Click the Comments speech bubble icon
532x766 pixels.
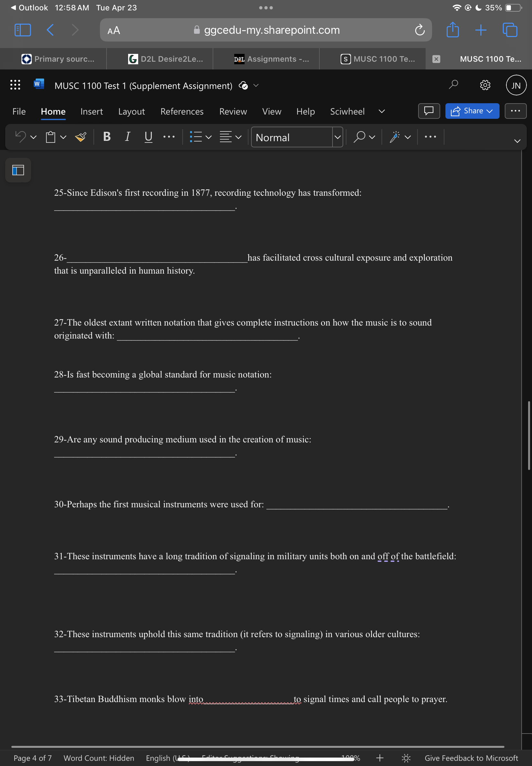[x=429, y=111]
